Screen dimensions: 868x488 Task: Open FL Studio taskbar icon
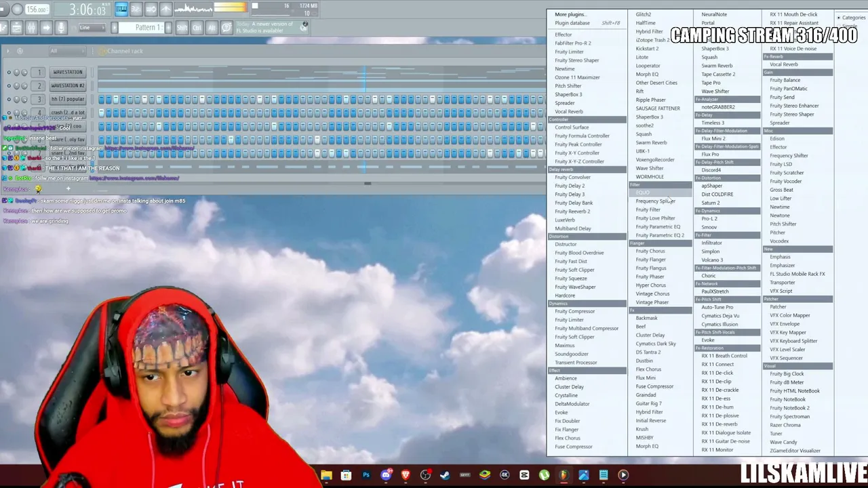tap(564, 475)
